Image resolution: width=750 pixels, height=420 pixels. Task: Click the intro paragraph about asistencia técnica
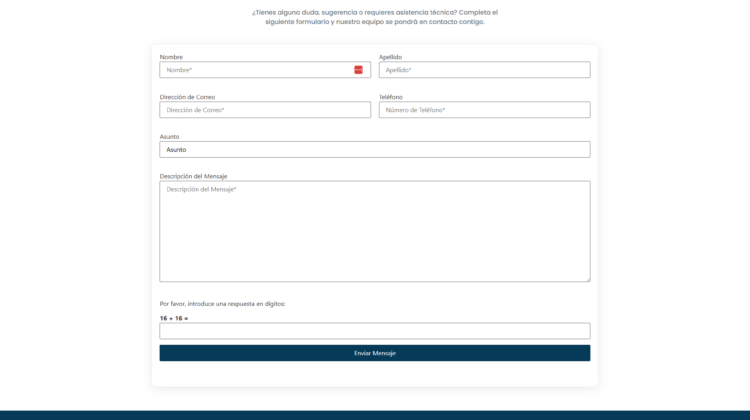click(x=374, y=17)
